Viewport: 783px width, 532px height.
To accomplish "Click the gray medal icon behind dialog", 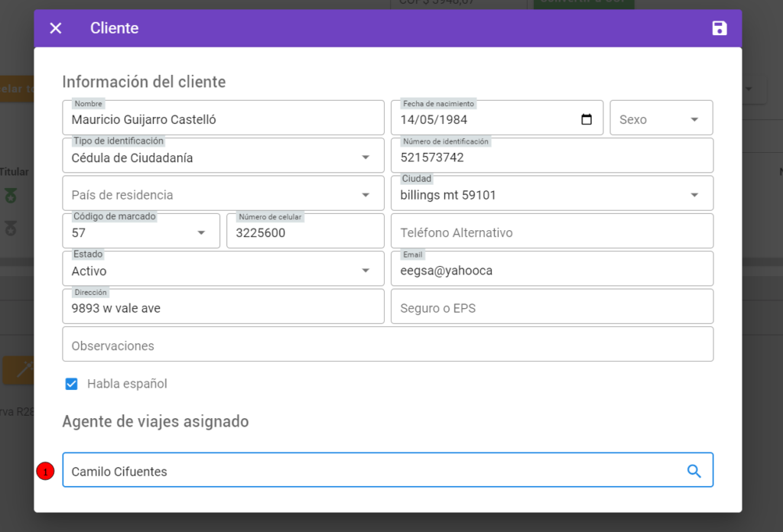I will point(11,228).
